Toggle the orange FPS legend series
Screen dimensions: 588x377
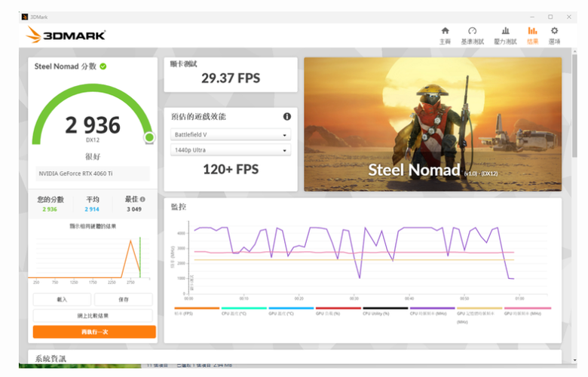[x=197, y=311]
